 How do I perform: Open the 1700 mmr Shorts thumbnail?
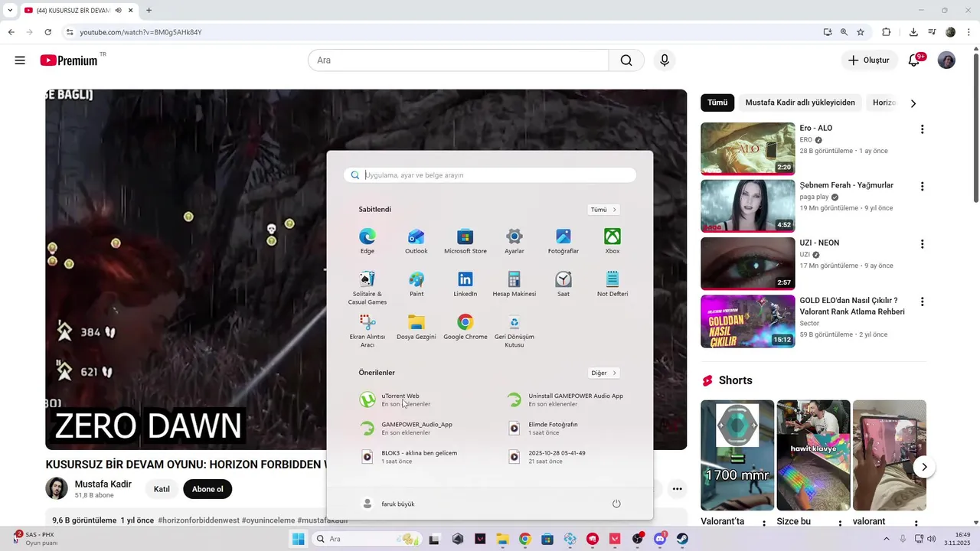coord(737,455)
